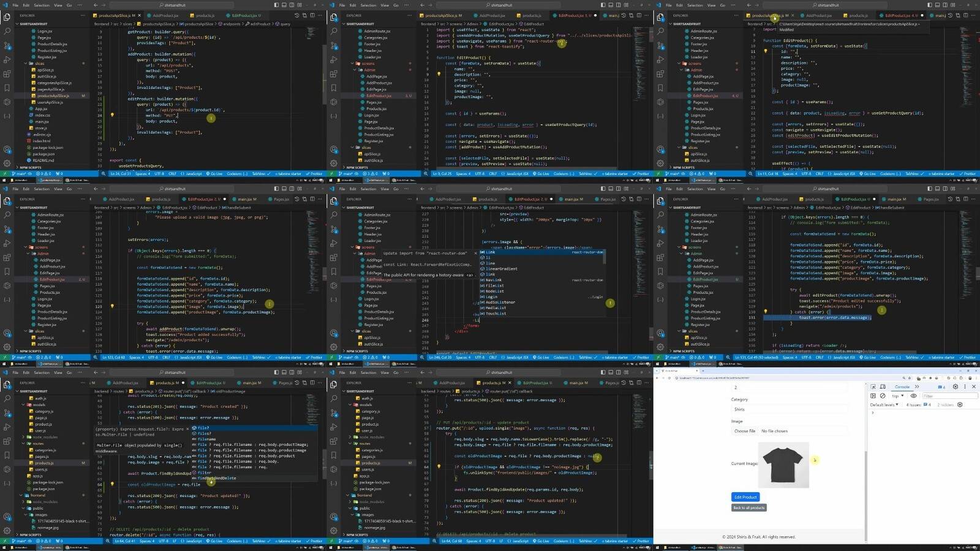Collapse images folder in the Ln 64, Col 41 window
This screenshot has width=980, height=551.
point(41,515)
